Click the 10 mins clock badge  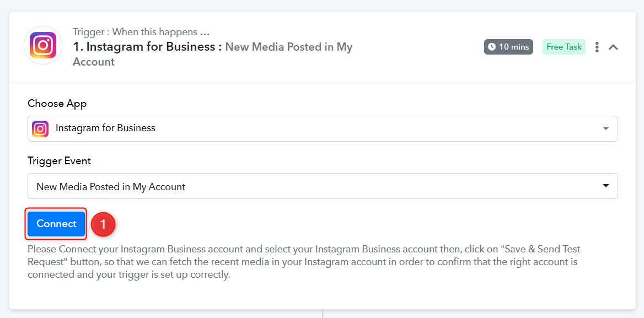coord(508,47)
